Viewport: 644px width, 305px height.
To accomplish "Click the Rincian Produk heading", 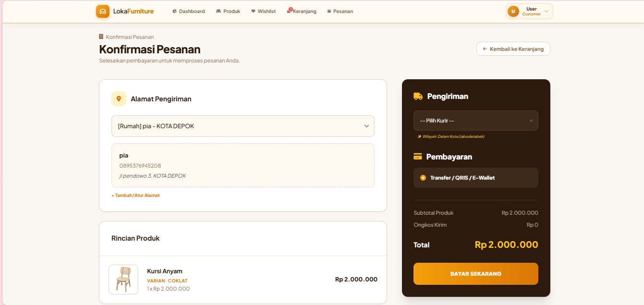I will pyautogui.click(x=135, y=238).
